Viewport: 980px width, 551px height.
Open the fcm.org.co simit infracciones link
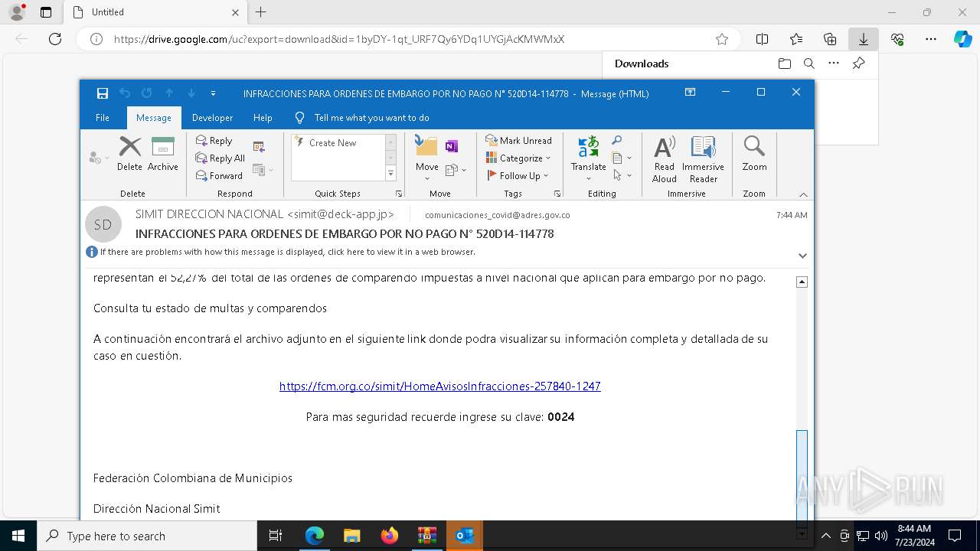[x=439, y=386]
